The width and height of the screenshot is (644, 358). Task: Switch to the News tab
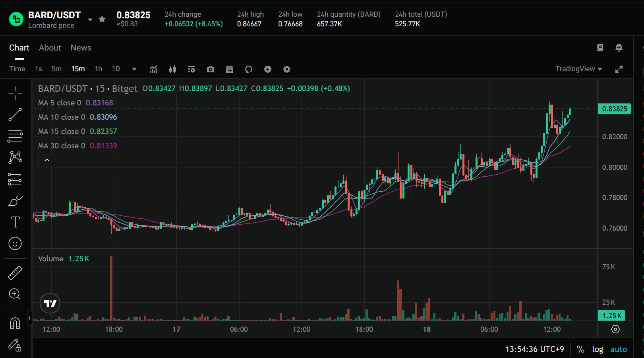pyautogui.click(x=81, y=48)
